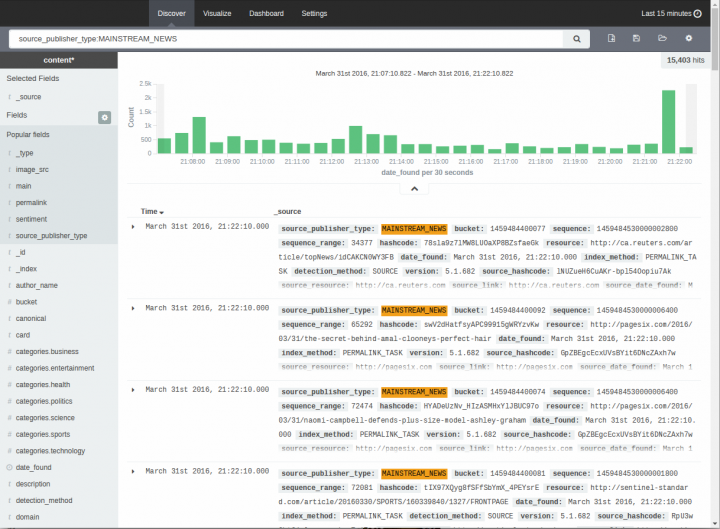720x529 pixels.
Task: Open the Last 15 minutes time picker
Action: point(665,14)
